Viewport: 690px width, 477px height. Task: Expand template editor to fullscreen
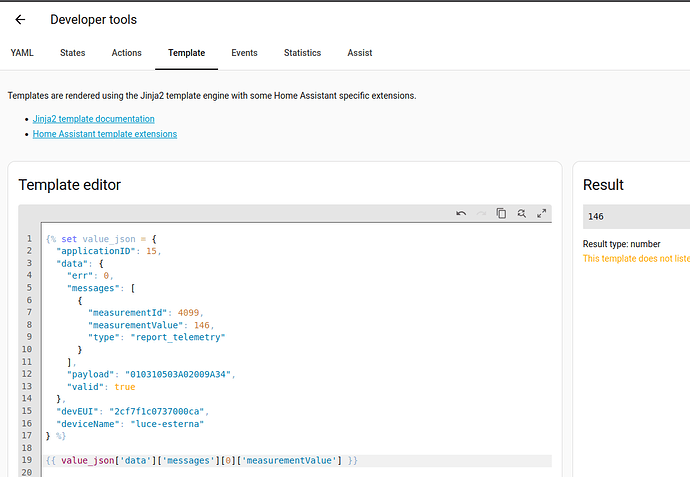coord(542,213)
